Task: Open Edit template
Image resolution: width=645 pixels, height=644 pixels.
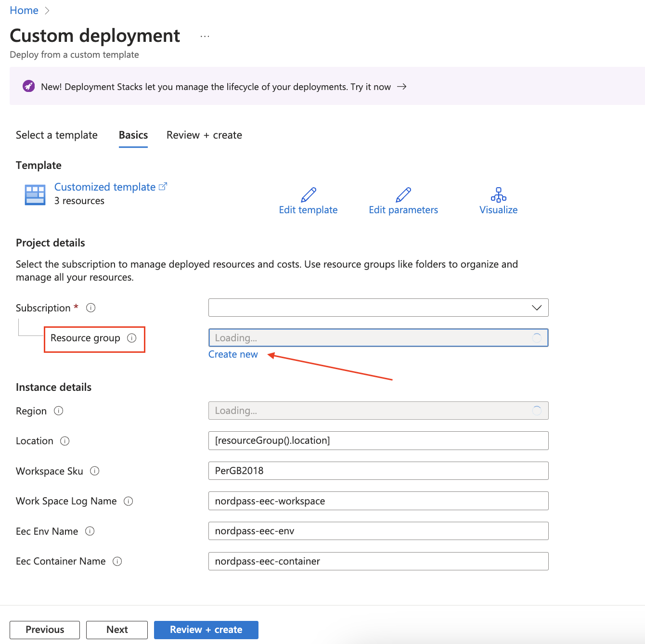Action: coord(309,210)
